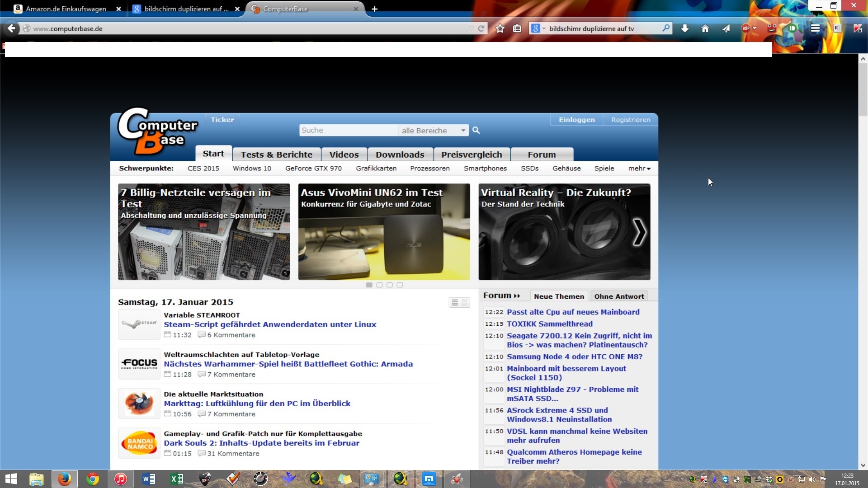
Task: Open the Firefox hamburger menu
Action: (x=815, y=28)
